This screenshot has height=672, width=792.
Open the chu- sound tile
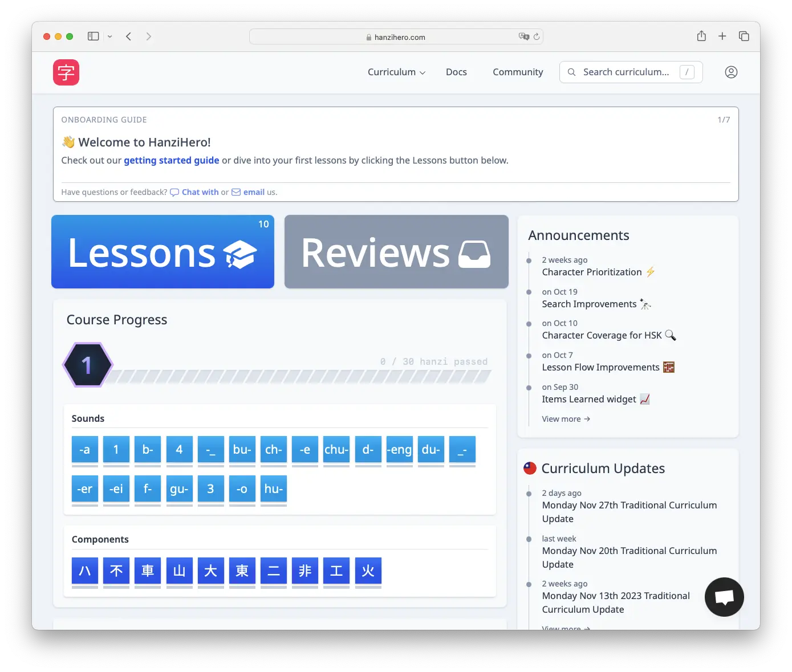pyautogui.click(x=336, y=450)
